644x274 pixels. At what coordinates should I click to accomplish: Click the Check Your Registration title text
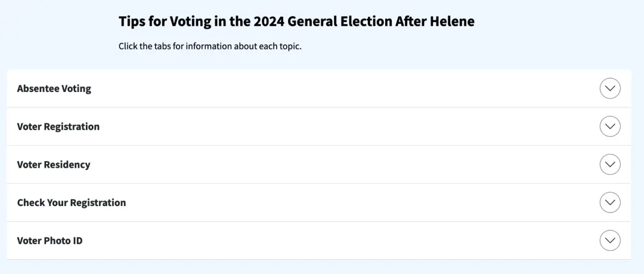(x=72, y=202)
